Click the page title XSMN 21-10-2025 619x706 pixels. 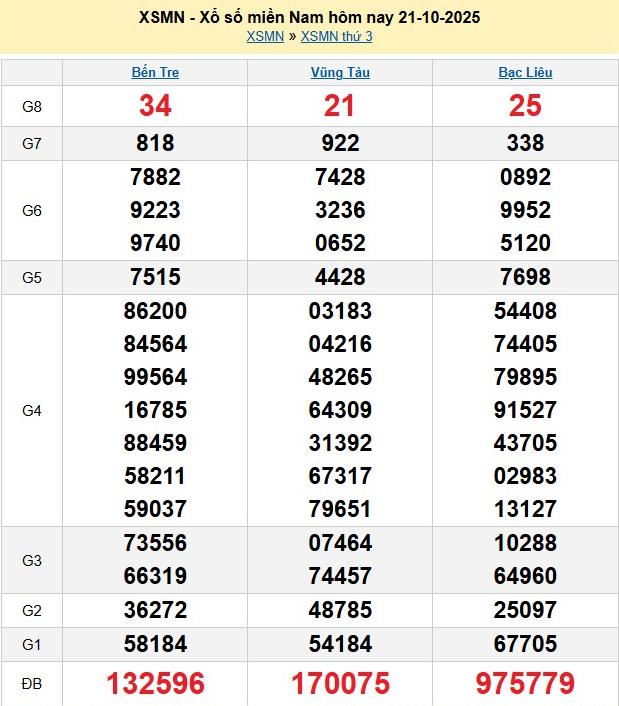point(309,18)
